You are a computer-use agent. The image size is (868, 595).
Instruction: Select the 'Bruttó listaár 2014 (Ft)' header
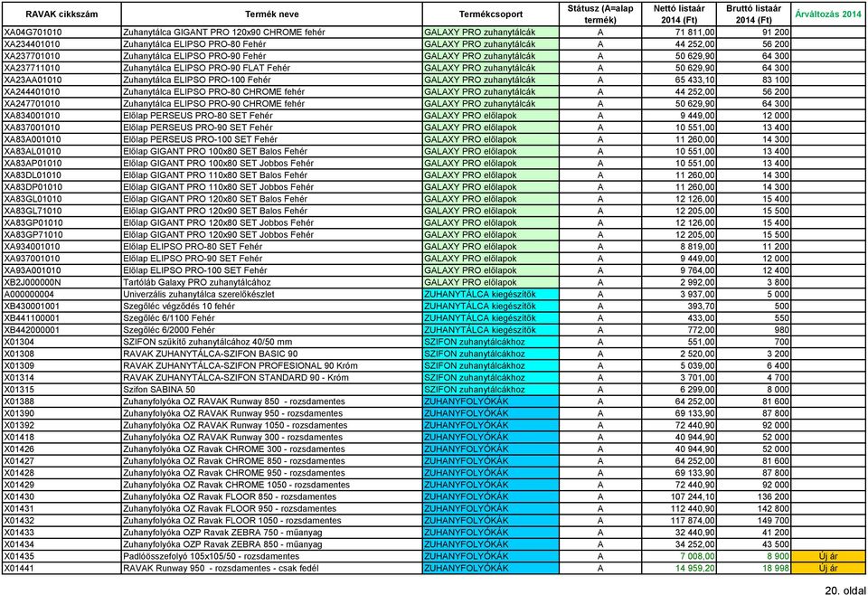(753, 14)
